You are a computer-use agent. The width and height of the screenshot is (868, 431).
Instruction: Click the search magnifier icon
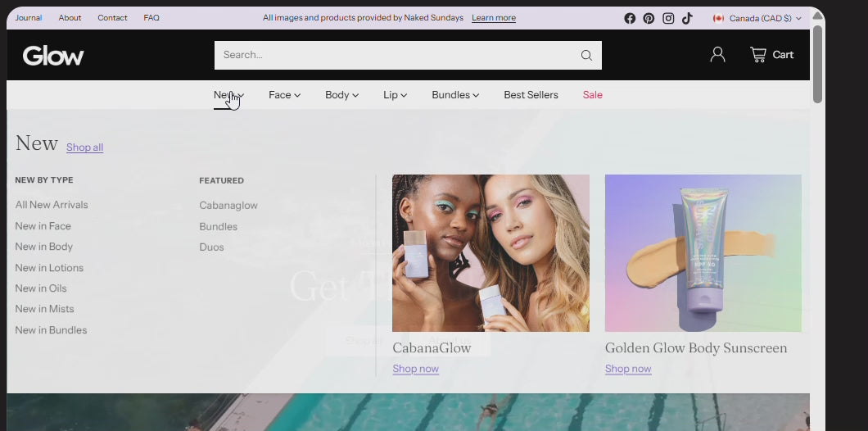click(586, 56)
